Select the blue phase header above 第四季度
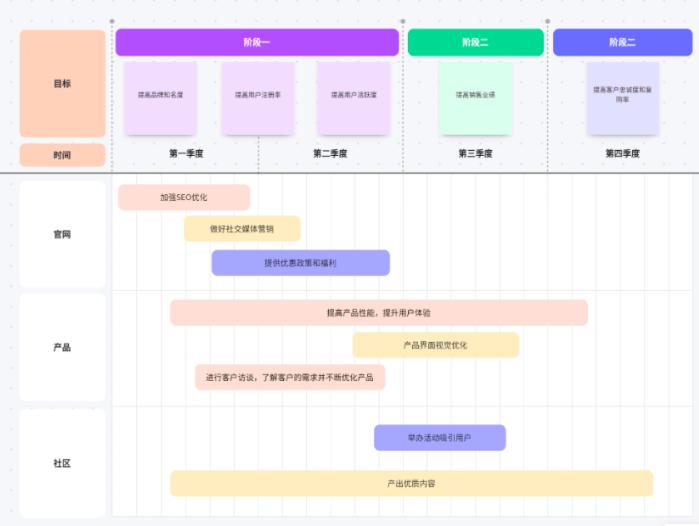Screen dimensions: 699x526 pos(622,42)
